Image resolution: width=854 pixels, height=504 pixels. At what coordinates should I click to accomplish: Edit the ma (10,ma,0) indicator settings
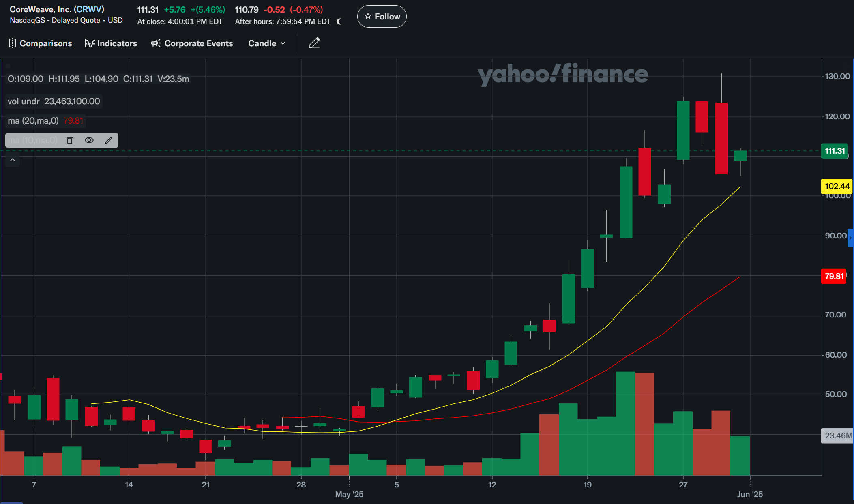pos(108,140)
